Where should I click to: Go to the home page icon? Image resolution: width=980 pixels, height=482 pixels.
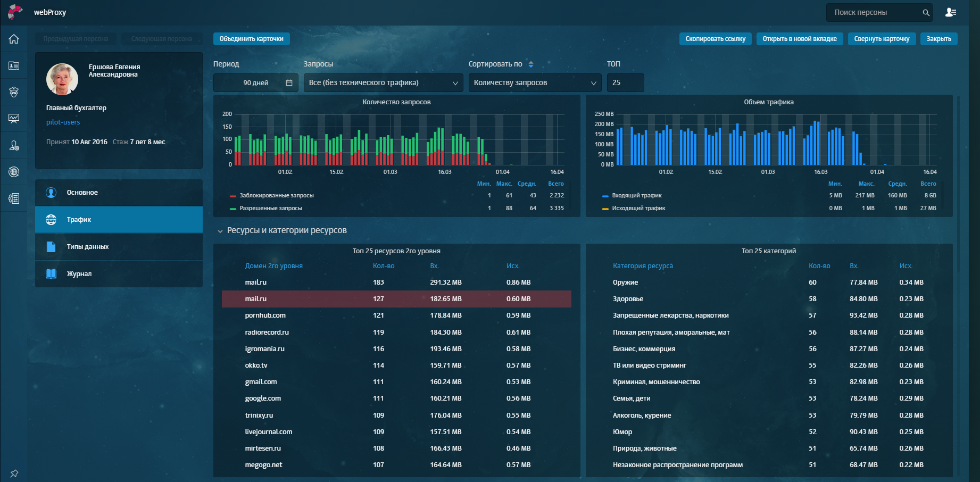(14, 39)
